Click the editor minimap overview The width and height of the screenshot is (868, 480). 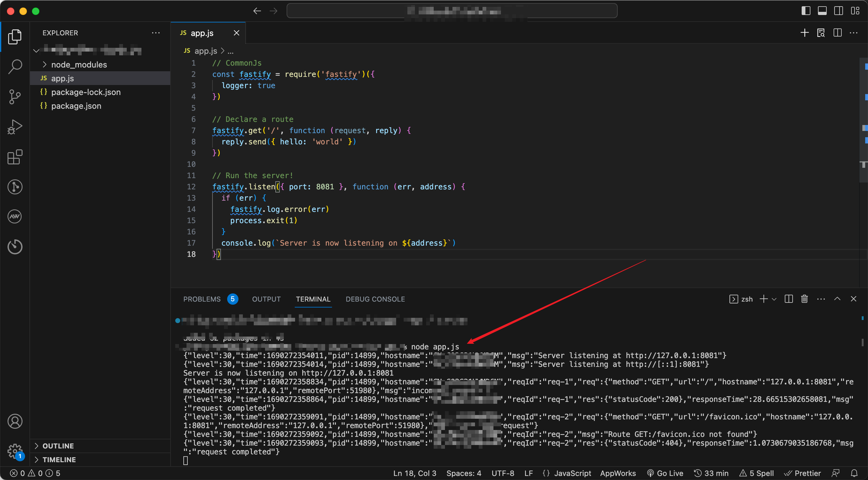(863, 118)
